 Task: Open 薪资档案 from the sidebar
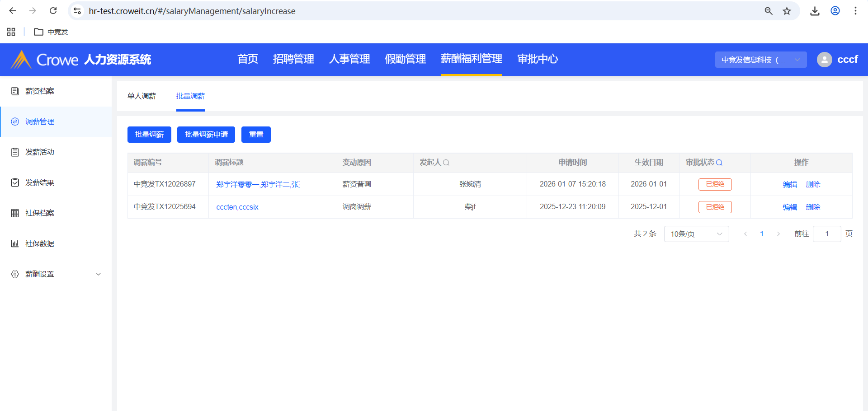pyautogui.click(x=40, y=91)
